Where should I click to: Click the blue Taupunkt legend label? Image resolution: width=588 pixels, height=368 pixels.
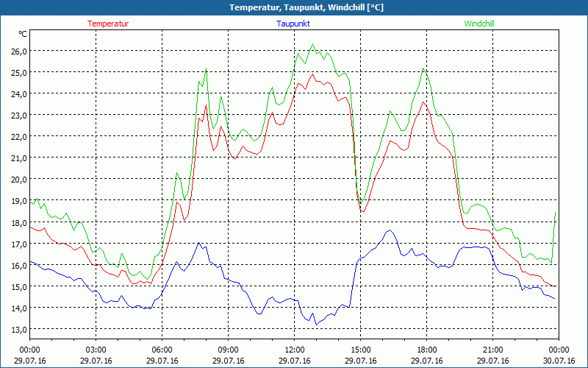(x=293, y=24)
